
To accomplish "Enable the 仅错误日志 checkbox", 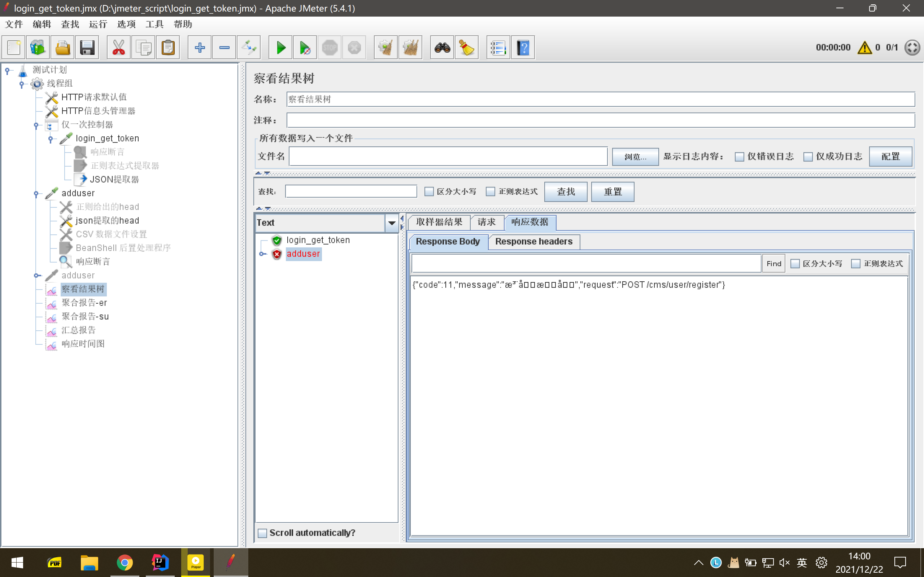I will pyautogui.click(x=739, y=157).
